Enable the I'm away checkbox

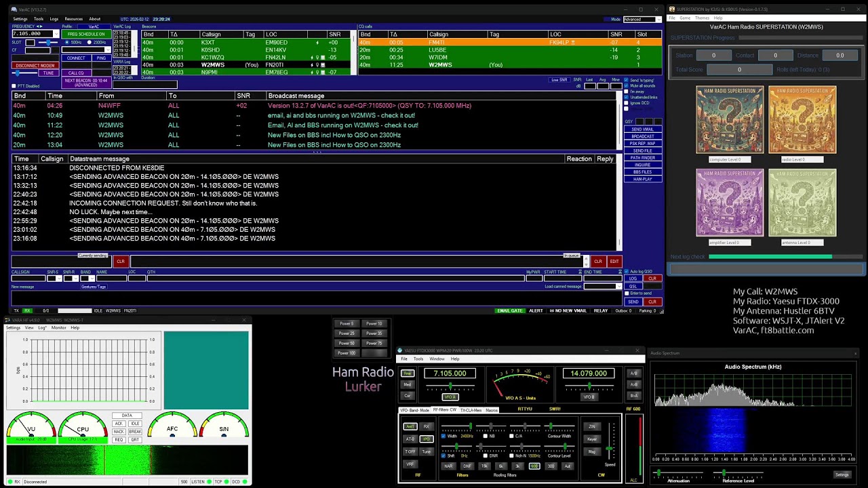pos(626,91)
